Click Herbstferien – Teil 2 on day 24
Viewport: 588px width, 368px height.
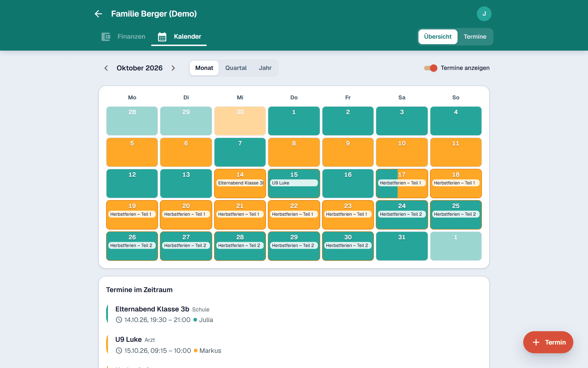click(402, 214)
